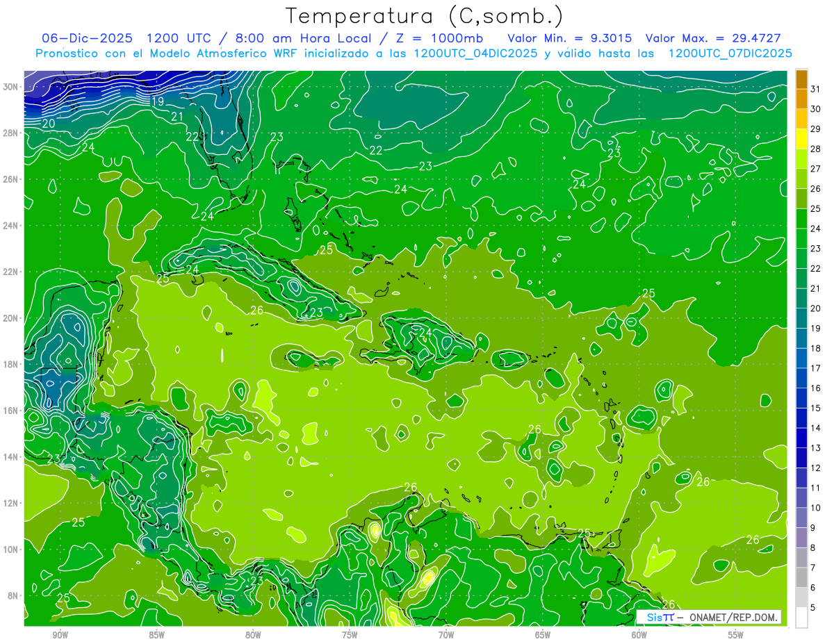Select the '1200 UTC' time text in the second line
834x644 pixels.
tap(181, 38)
